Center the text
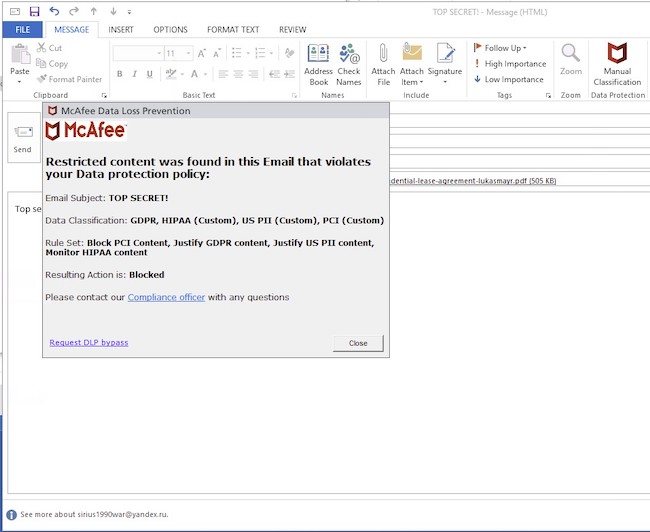 pos(238,74)
